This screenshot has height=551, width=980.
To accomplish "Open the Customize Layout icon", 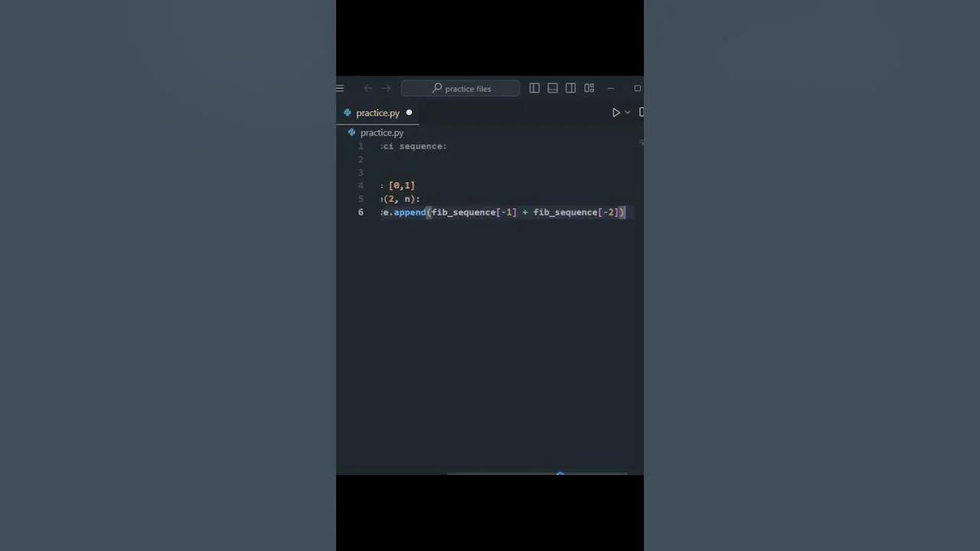I will coord(589,89).
